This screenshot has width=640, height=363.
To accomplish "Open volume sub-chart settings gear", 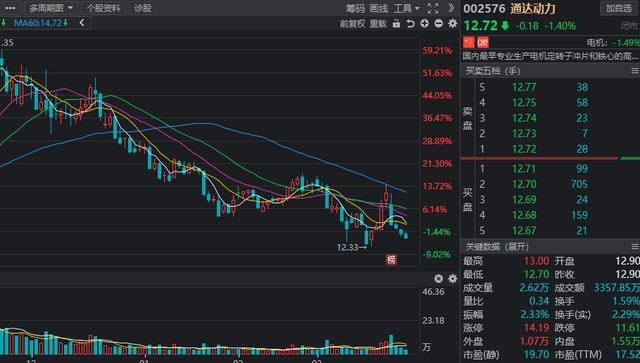I will pos(452,278).
